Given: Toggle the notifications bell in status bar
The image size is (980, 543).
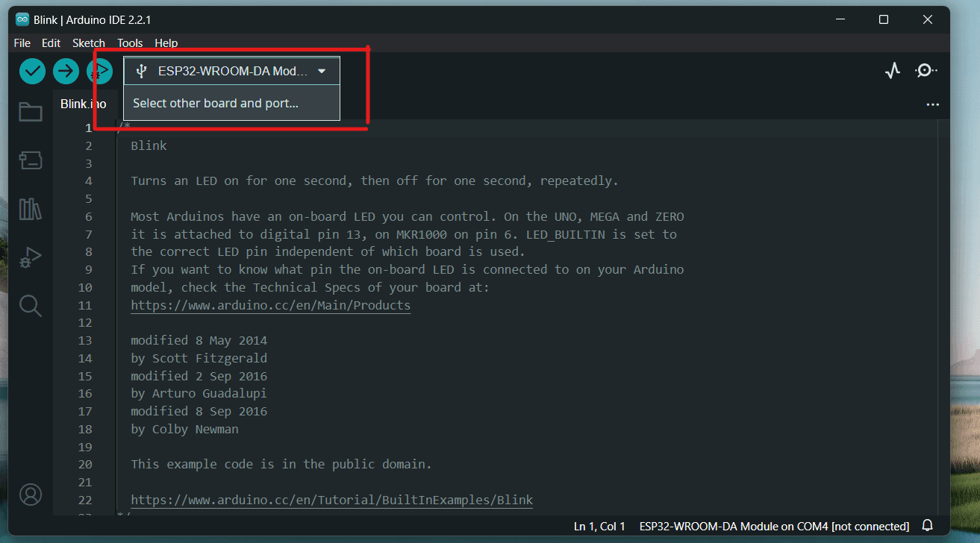Looking at the screenshot, I should (x=928, y=526).
